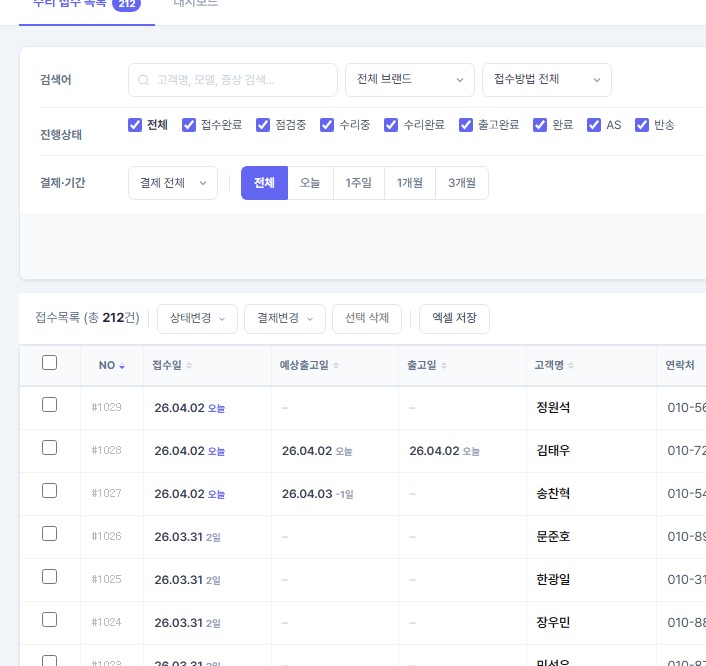
Task: Click the 엑셀 저장 button
Action: (x=454, y=319)
